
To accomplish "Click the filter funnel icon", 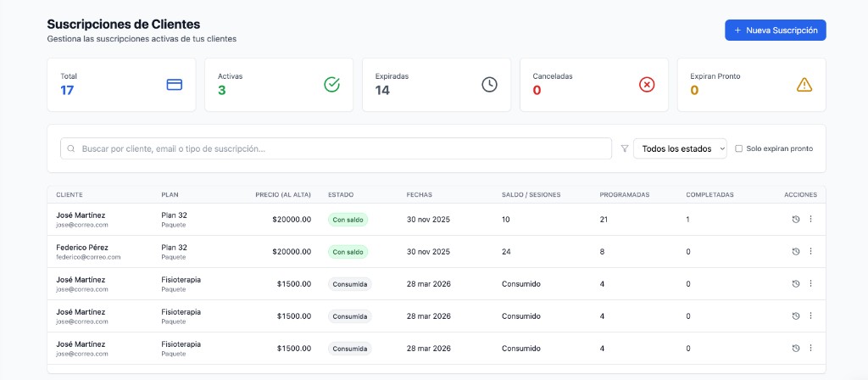I will (625, 148).
